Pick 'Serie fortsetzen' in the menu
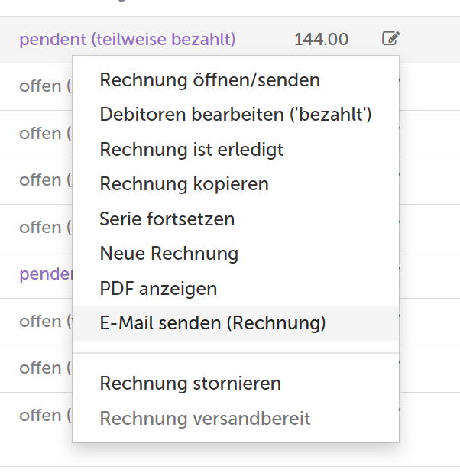The width and height of the screenshot is (460, 476). click(x=167, y=219)
